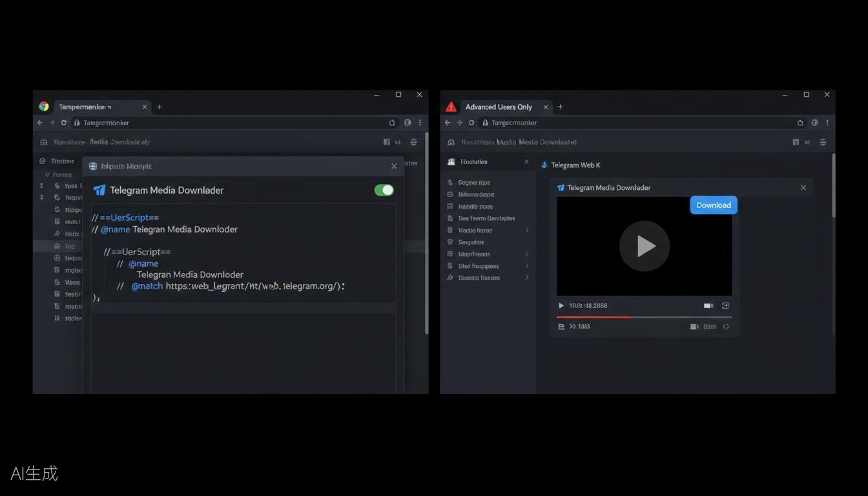The image size is (868, 496).
Task: Reload the page in the Tampermenker window
Action: [63, 123]
